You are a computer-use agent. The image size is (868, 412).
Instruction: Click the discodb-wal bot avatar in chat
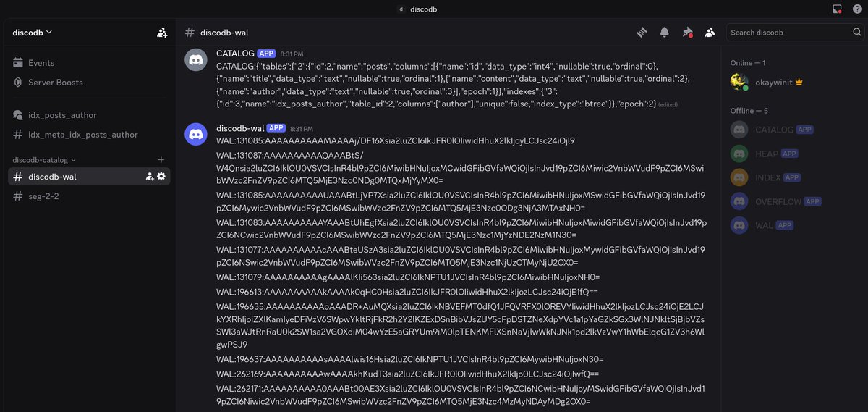click(x=196, y=135)
